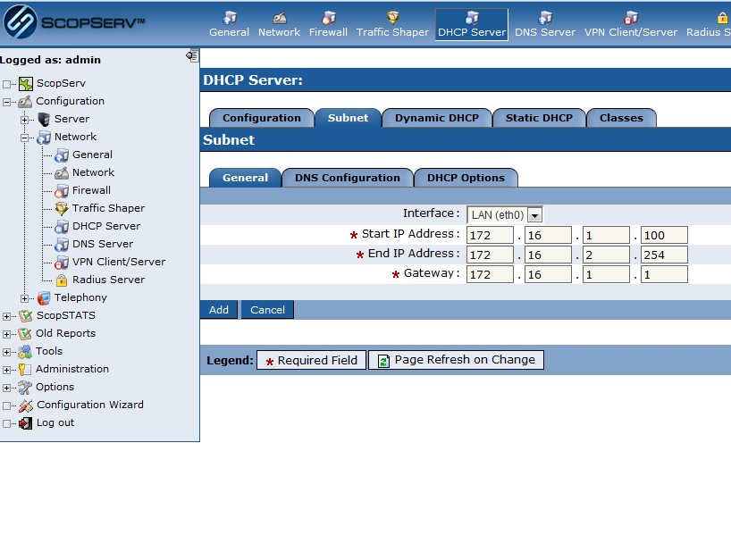Screen dimensions: 731x560
Task: Expand the Administration tree node
Action: point(6,370)
